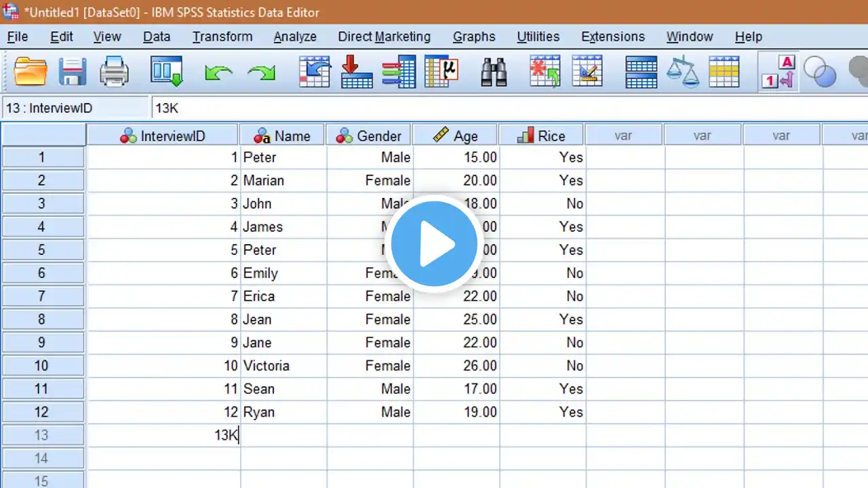Run descriptive statistics from the toolbar
Image resolution: width=868 pixels, height=488 pixels.
pos(441,71)
